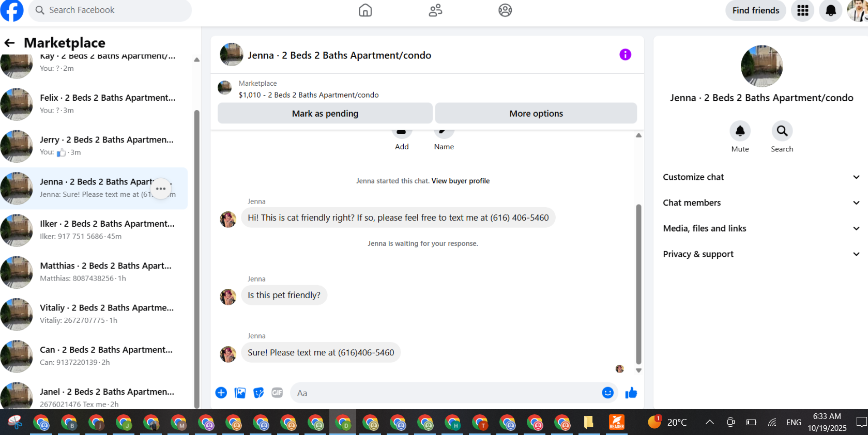Screen dimensions: 868x435
Task: Open the Jerry conversation
Action: click(94, 146)
